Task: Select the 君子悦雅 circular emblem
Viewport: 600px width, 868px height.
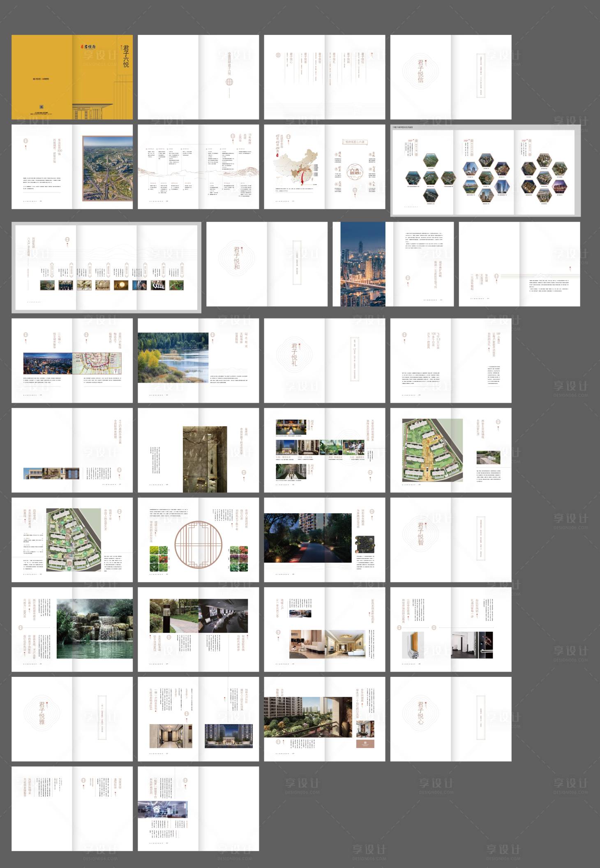Action: point(42,713)
